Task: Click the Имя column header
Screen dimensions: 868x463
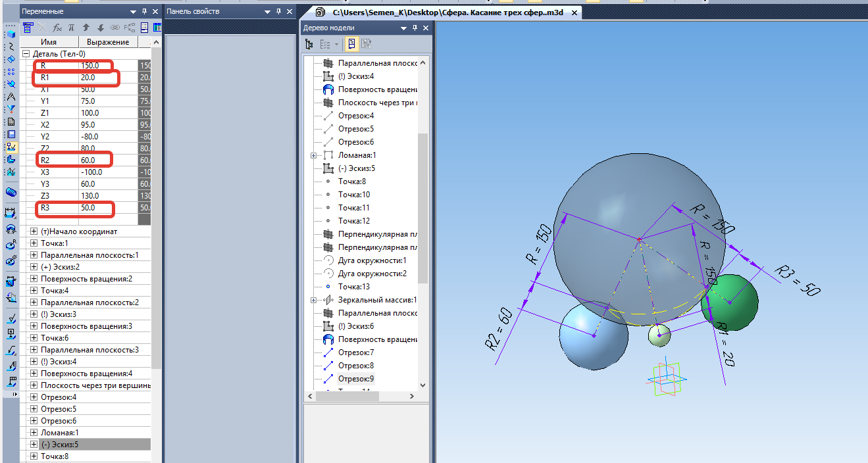Action: (x=49, y=41)
